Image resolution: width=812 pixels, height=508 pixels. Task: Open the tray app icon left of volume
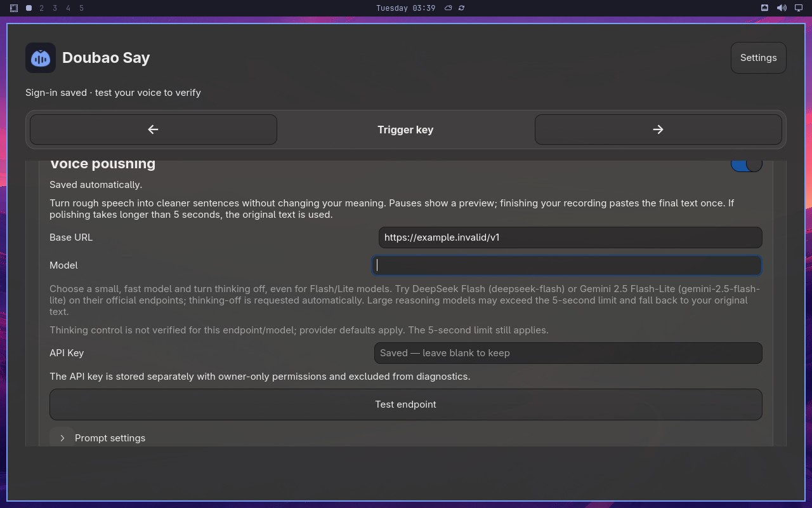[x=764, y=8]
